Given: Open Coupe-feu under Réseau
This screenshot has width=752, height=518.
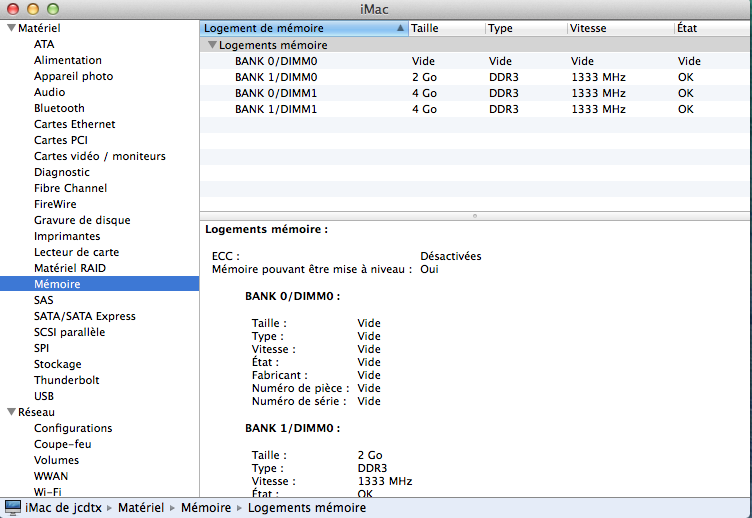Looking at the screenshot, I should (x=63, y=444).
